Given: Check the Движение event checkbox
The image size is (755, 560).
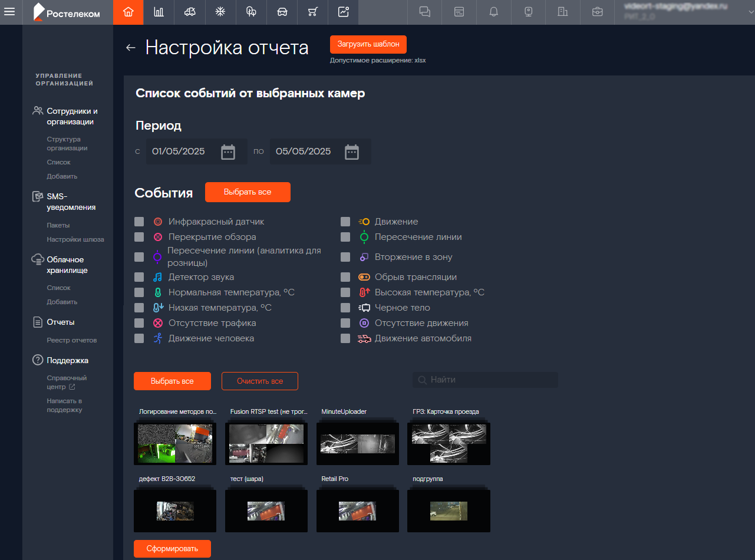Looking at the screenshot, I should coord(345,222).
